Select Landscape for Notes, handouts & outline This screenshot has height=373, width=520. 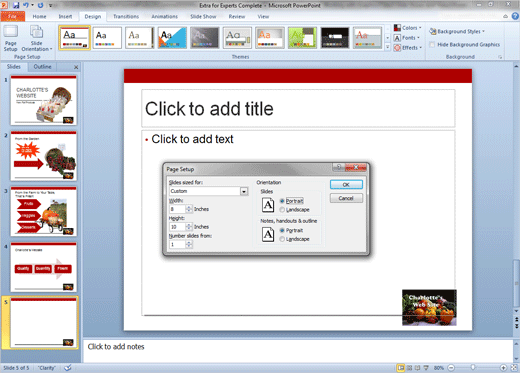click(x=282, y=239)
